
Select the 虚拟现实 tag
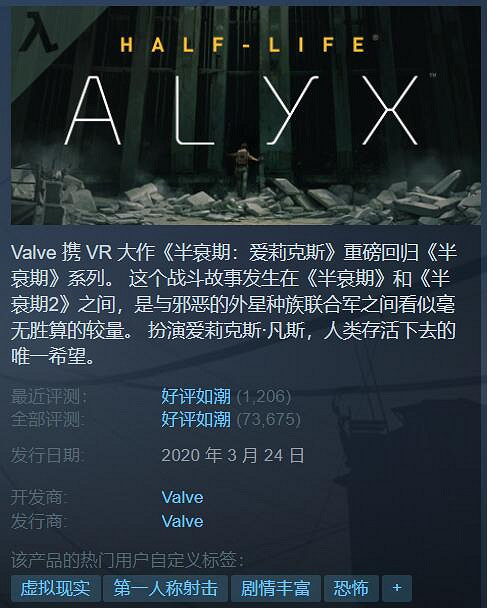pos(55,588)
